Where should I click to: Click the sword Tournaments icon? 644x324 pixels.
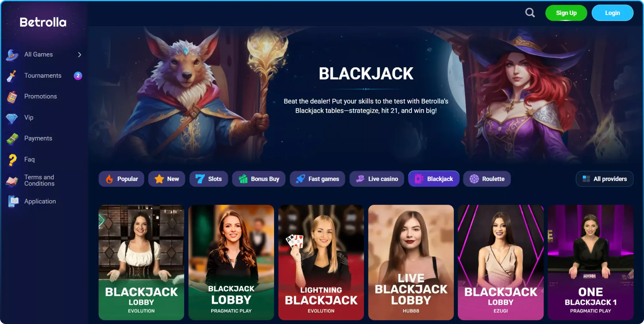(x=12, y=76)
